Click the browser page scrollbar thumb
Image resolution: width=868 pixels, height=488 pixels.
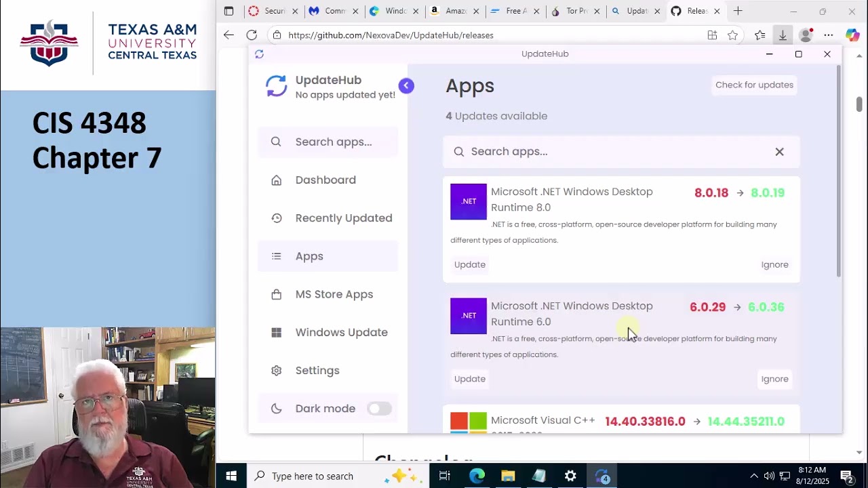[x=859, y=104]
